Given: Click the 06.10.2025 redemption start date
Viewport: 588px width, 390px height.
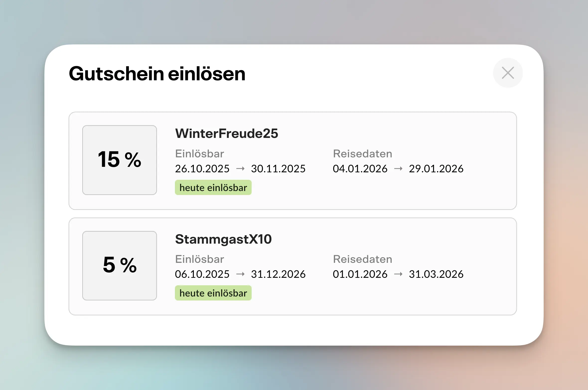Looking at the screenshot, I should pos(202,274).
